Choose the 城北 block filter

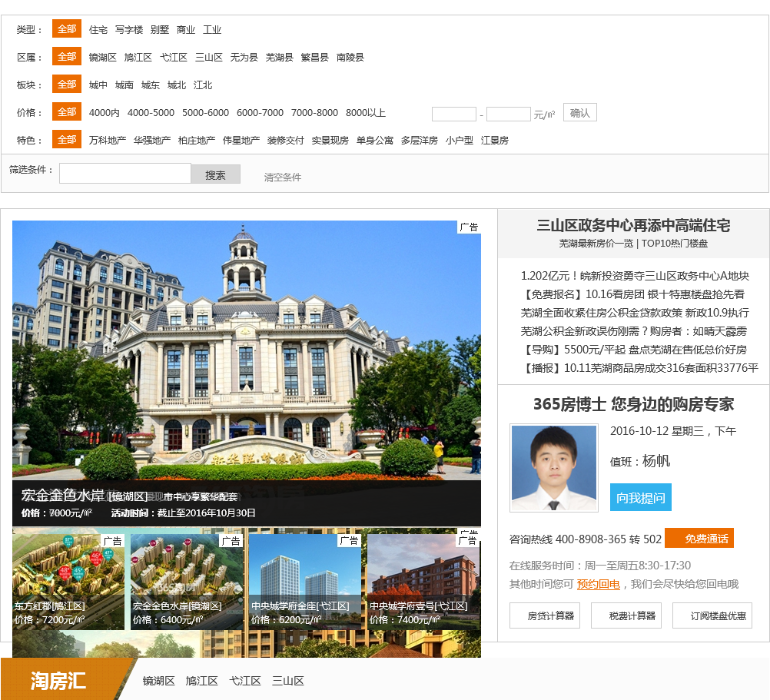tap(176, 85)
